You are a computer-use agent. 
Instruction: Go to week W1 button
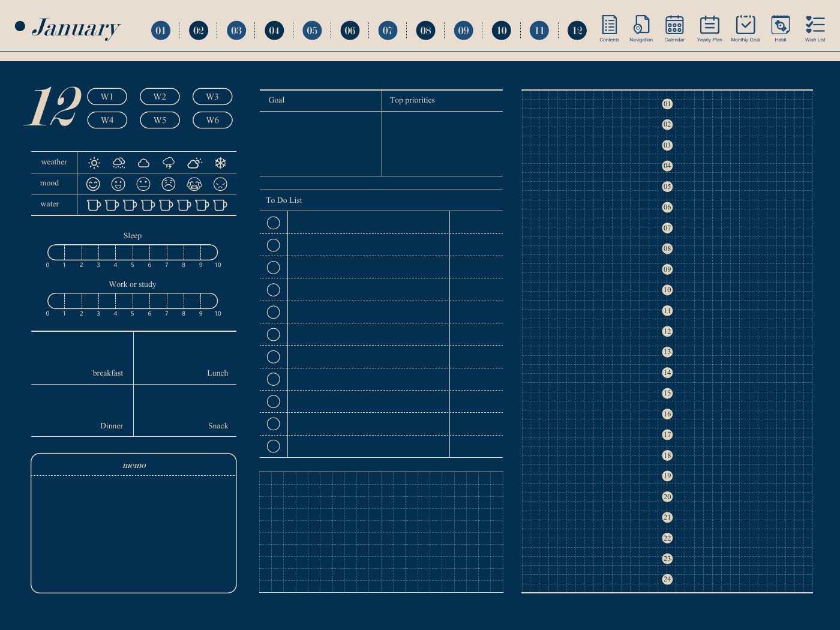point(107,97)
